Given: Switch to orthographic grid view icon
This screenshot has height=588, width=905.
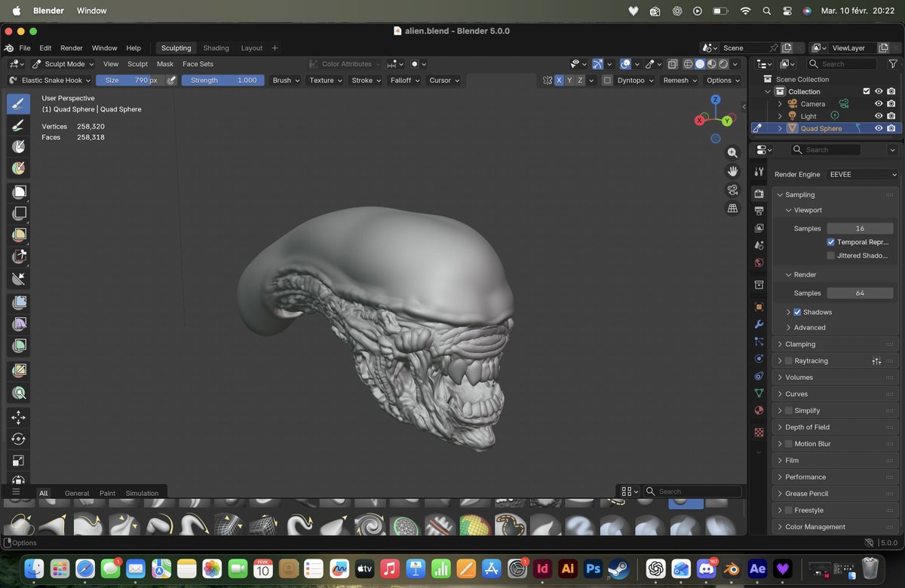Looking at the screenshot, I should tap(732, 209).
